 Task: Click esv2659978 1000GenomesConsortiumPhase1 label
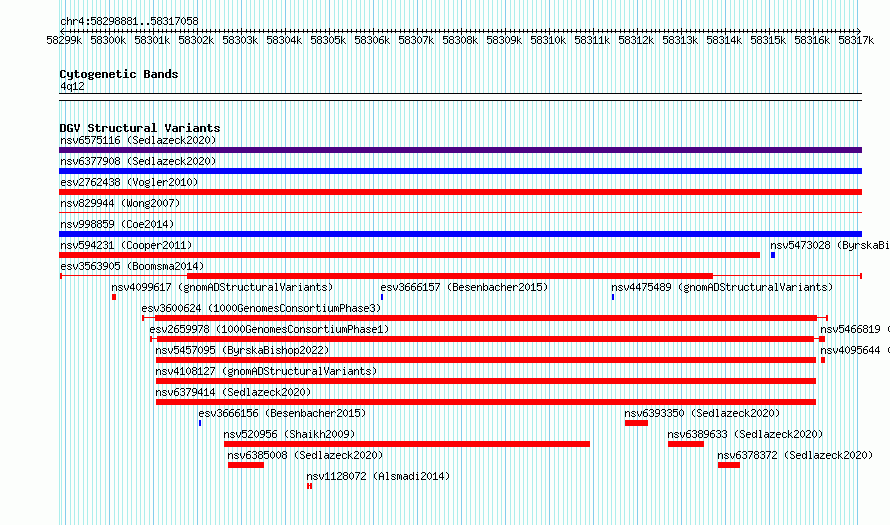[x=269, y=329]
